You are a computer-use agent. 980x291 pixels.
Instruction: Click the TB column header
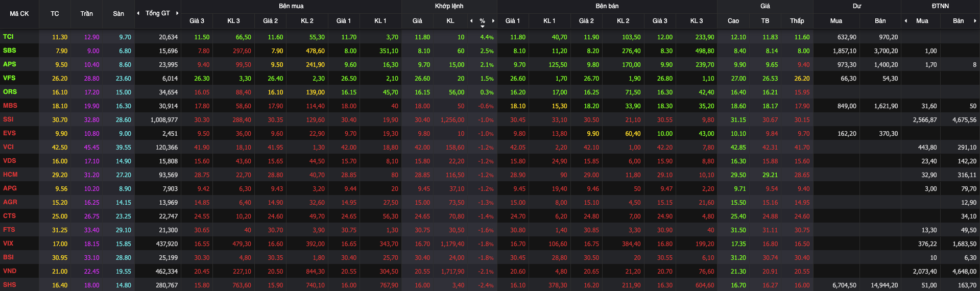point(765,21)
